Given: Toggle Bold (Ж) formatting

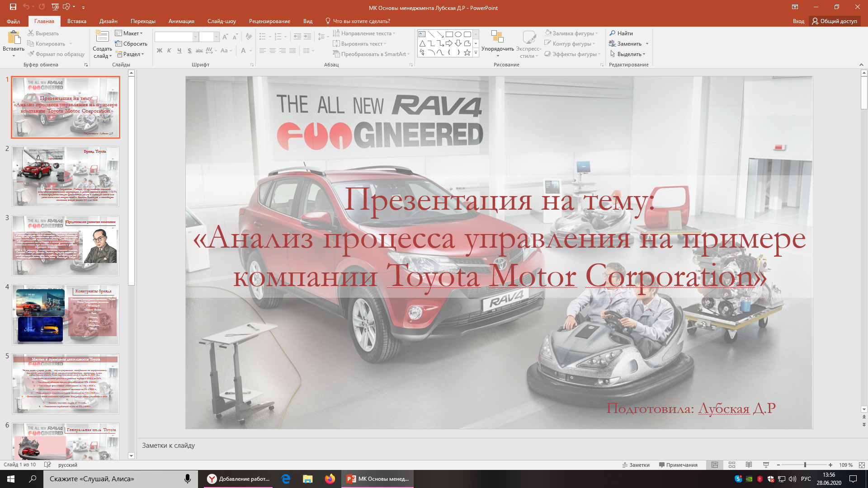Looking at the screenshot, I should click(x=159, y=51).
